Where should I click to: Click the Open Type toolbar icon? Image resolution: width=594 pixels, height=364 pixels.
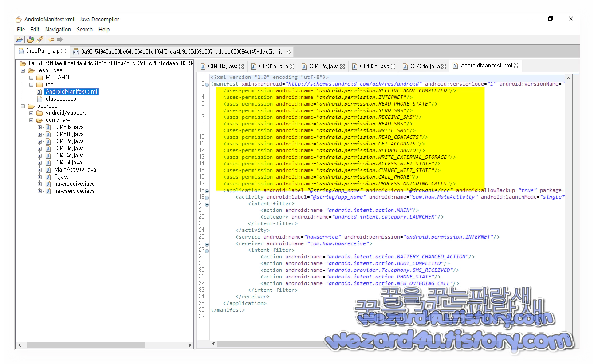tap(30, 39)
